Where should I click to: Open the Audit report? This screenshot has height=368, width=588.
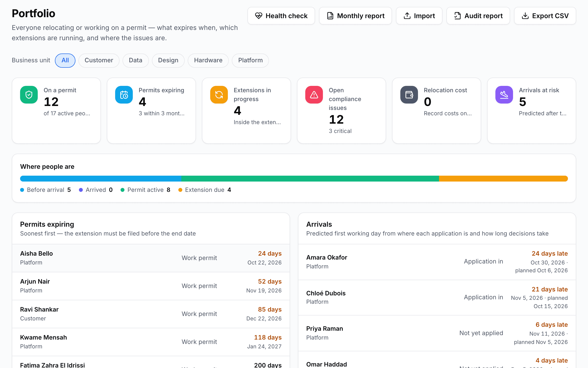(x=478, y=16)
